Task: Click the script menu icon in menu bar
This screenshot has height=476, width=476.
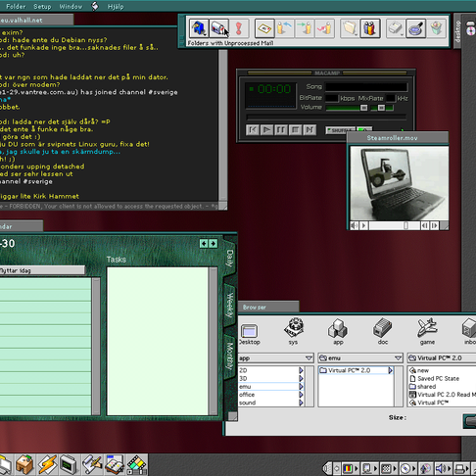Action: pyautogui.click(x=95, y=6)
